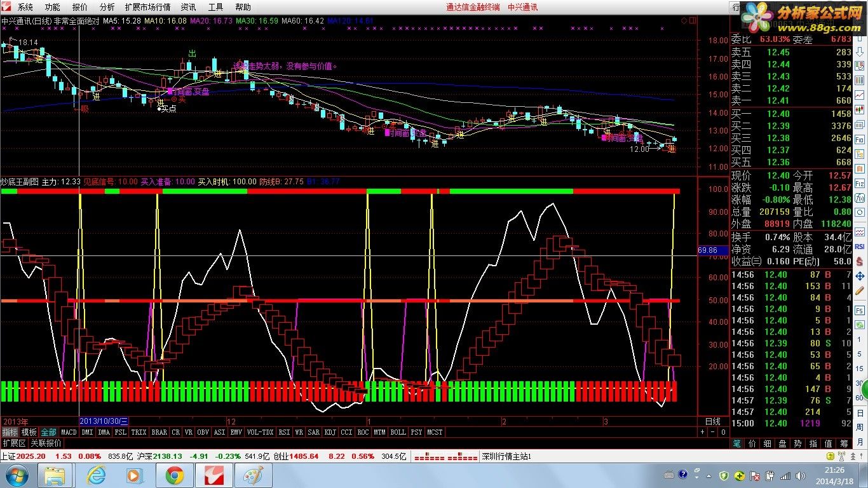The height and width of the screenshot is (488, 868).
Task: Click the circle sidebar icon
Action: 860,212
